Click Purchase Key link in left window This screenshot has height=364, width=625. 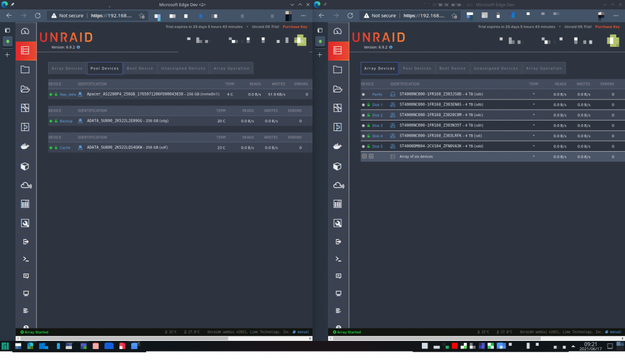tap(295, 27)
